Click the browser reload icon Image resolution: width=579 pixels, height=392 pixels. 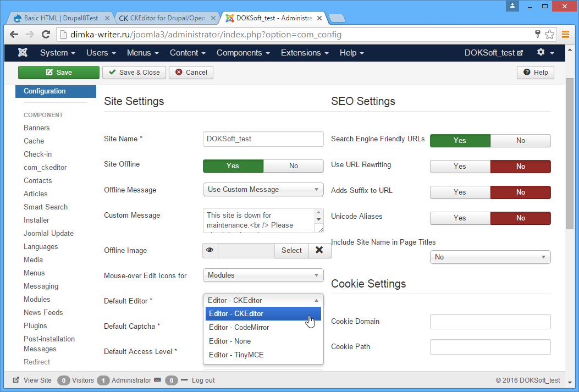click(x=47, y=35)
